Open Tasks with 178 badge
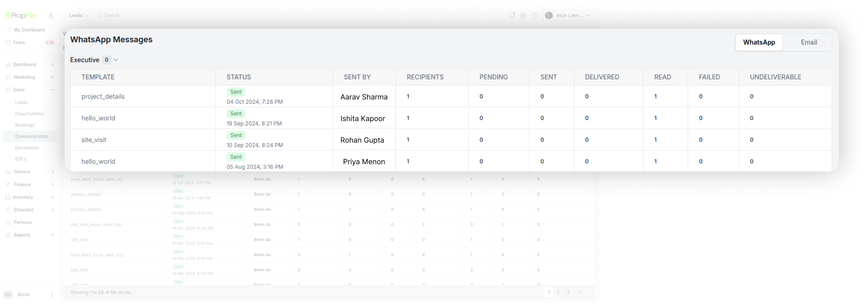 point(30,42)
